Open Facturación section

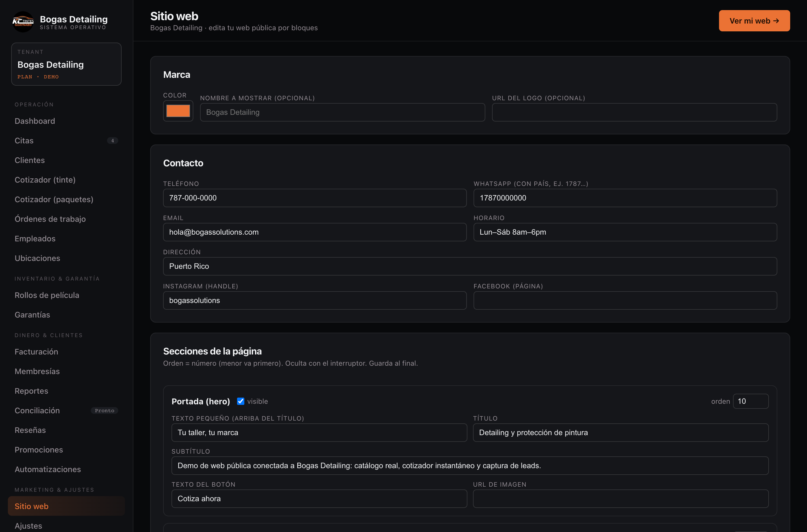coord(66,352)
